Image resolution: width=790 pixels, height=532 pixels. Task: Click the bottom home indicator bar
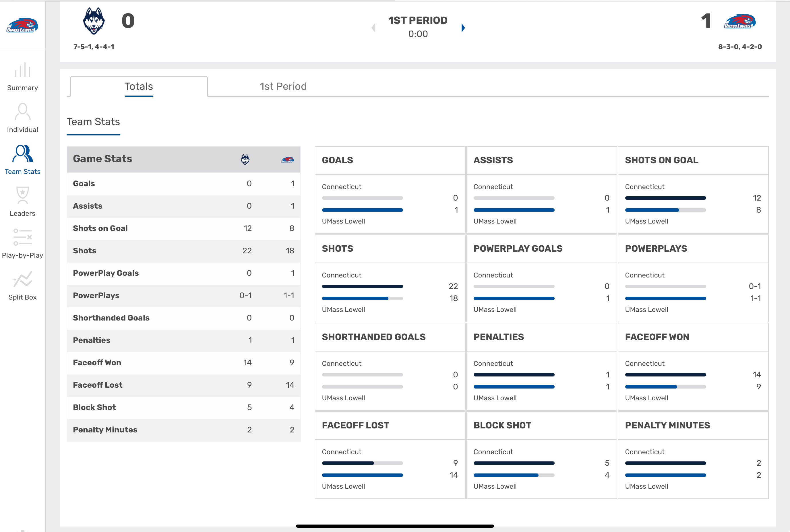395,526
